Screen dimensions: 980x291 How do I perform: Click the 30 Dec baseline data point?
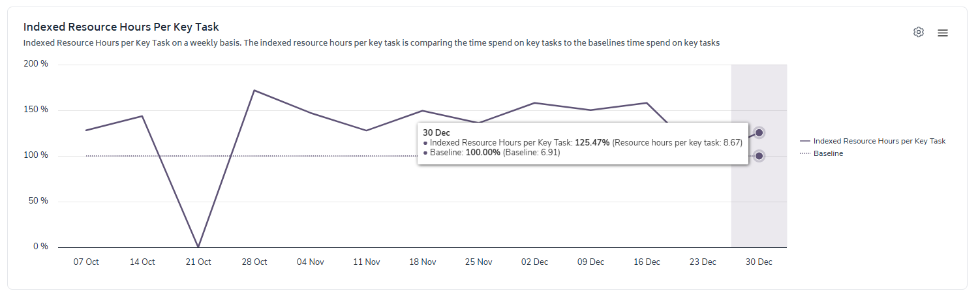[759, 156]
